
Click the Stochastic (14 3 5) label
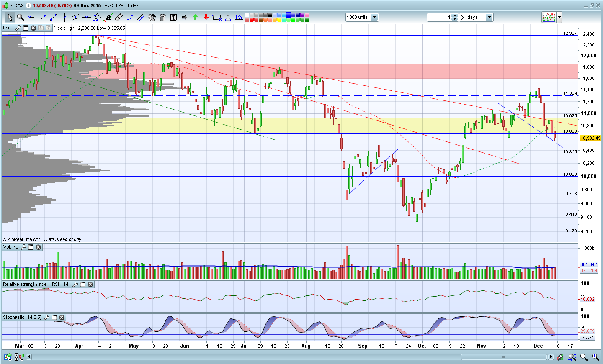point(23,318)
